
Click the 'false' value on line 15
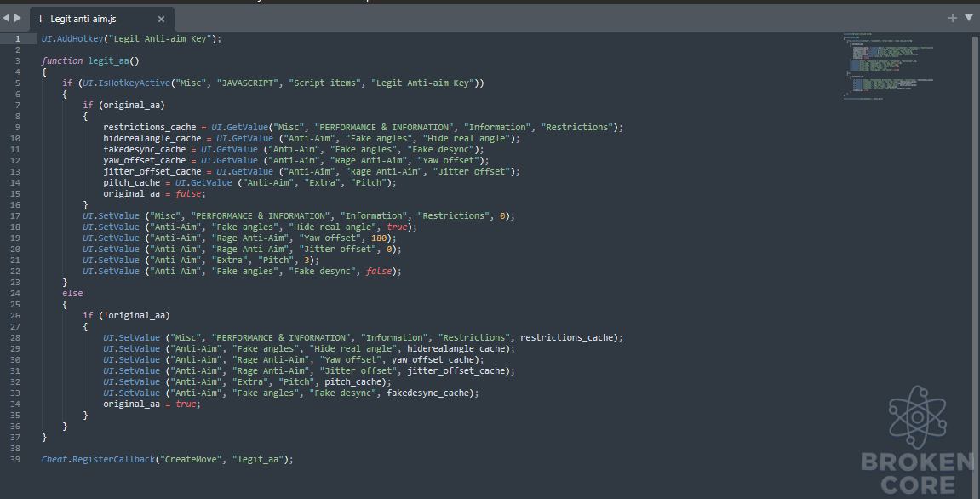click(x=188, y=194)
